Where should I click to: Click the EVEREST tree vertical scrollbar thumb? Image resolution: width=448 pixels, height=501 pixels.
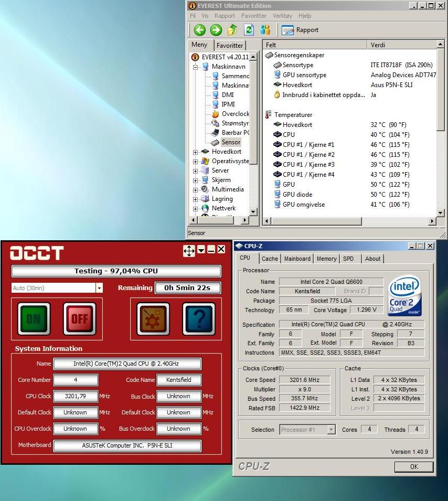pos(253,113)
